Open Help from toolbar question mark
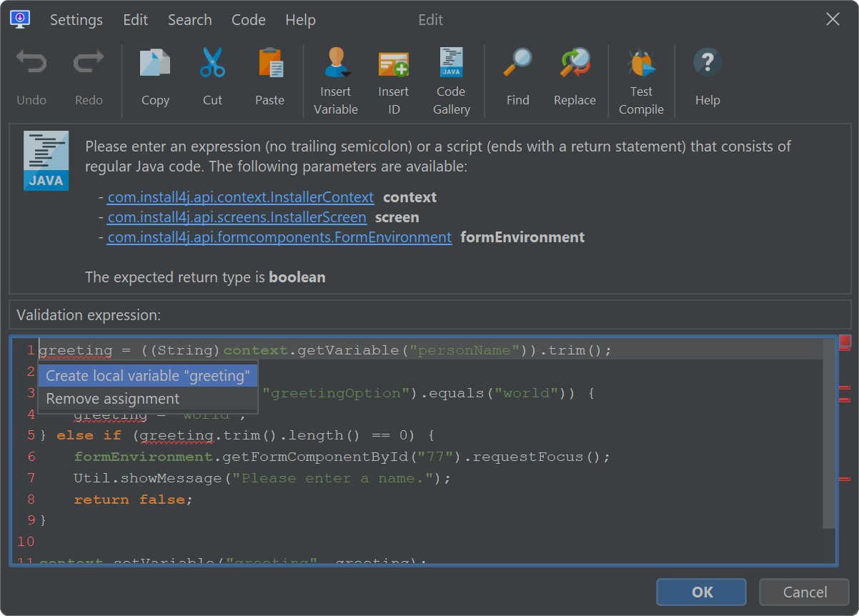 click(707, 63)
